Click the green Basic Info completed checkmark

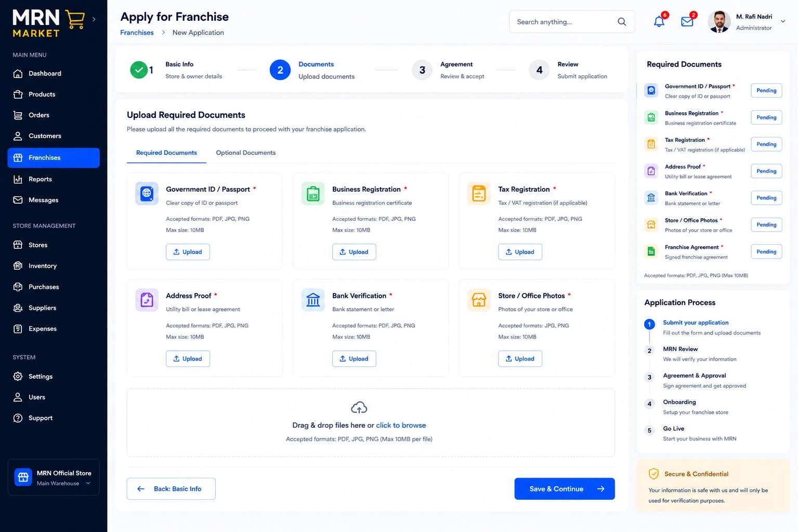point(139,70)
